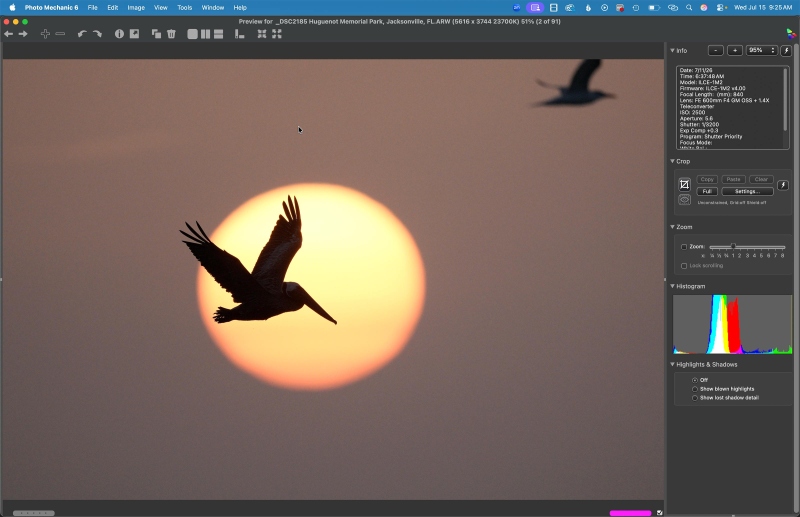This screenshot has width=800, height=517.
Task: Advance to next image with right arrow
Action: coord(23,34)
